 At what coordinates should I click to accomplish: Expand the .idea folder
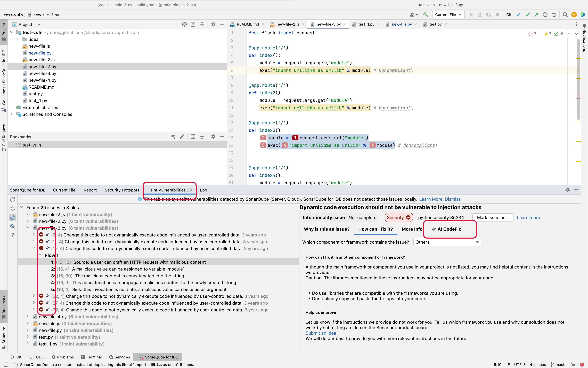tap(18, 39)
